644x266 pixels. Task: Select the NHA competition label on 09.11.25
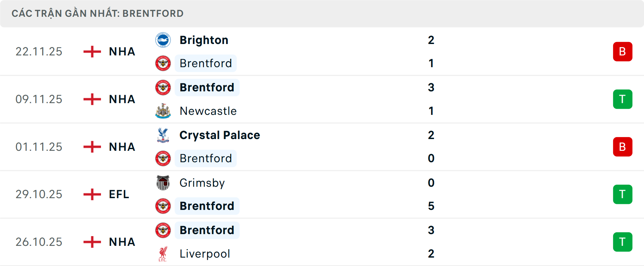pyautogui.click(x=121, y=99)
